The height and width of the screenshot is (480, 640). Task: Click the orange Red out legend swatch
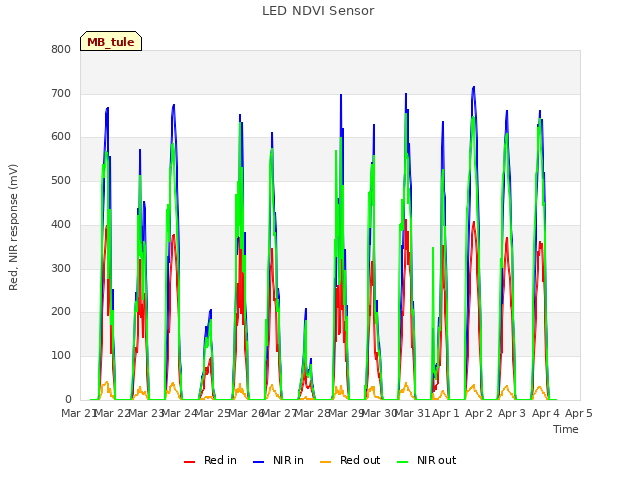(325, 462)
